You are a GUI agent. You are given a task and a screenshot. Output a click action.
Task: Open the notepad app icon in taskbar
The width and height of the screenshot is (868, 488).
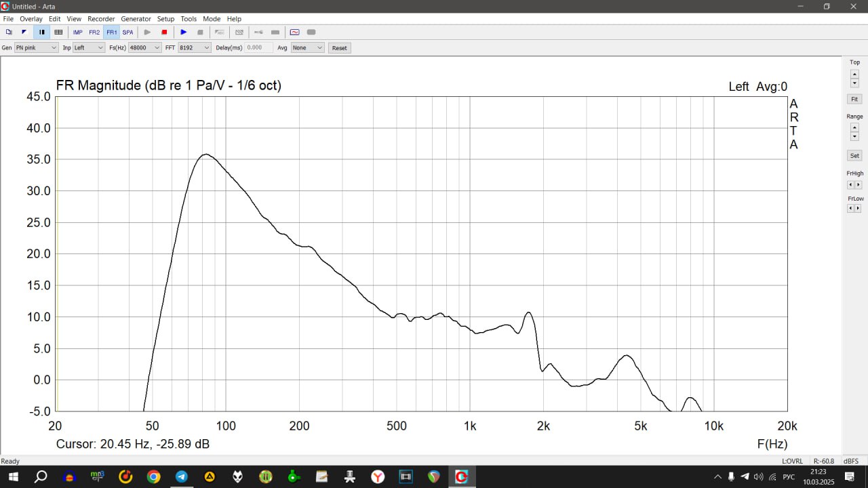(x=321, y=477)
